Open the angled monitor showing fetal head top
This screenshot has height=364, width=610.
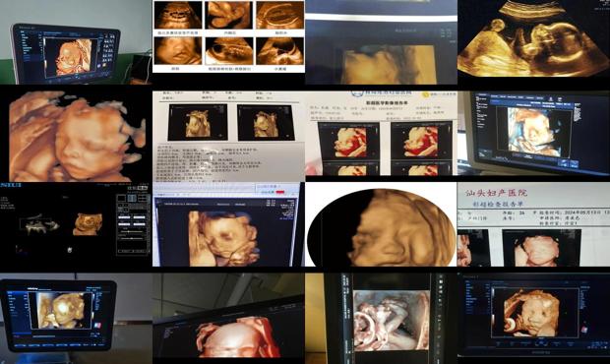point(228,319)
